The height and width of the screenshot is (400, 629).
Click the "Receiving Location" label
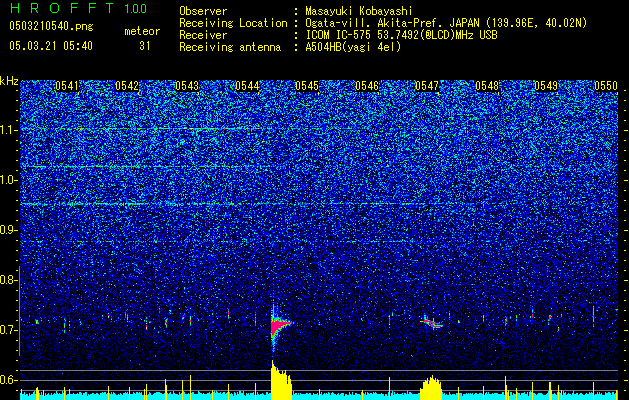tap(233, 23)
